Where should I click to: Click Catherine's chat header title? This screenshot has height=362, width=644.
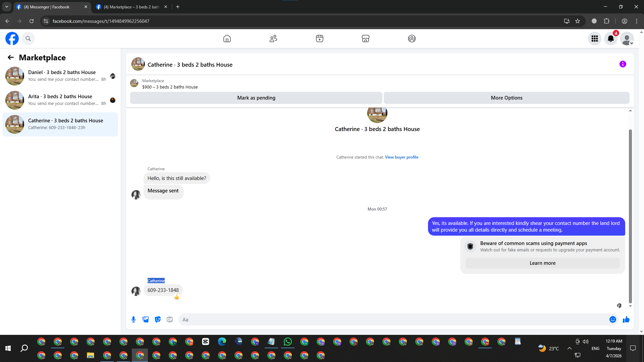pyautogui.click(x=190, y=65)
